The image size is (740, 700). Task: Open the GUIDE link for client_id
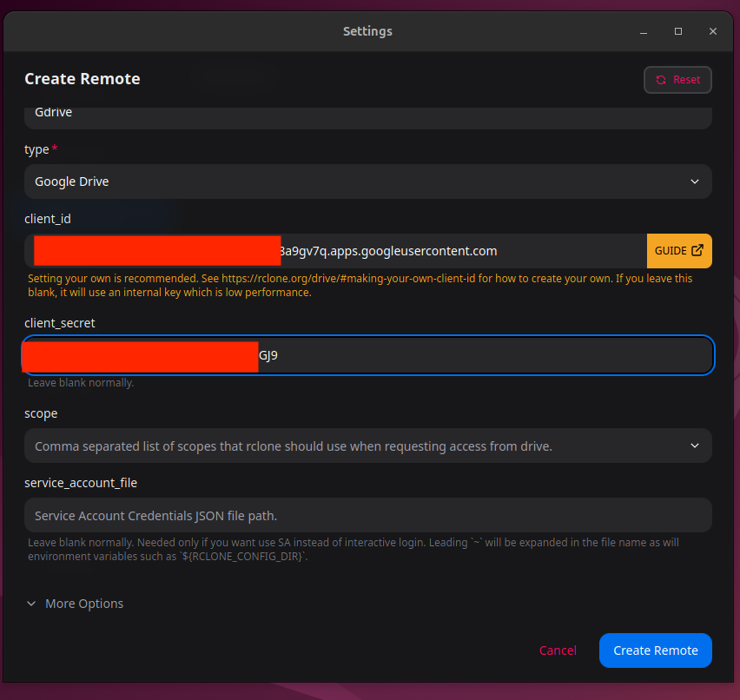click(679, 251)
